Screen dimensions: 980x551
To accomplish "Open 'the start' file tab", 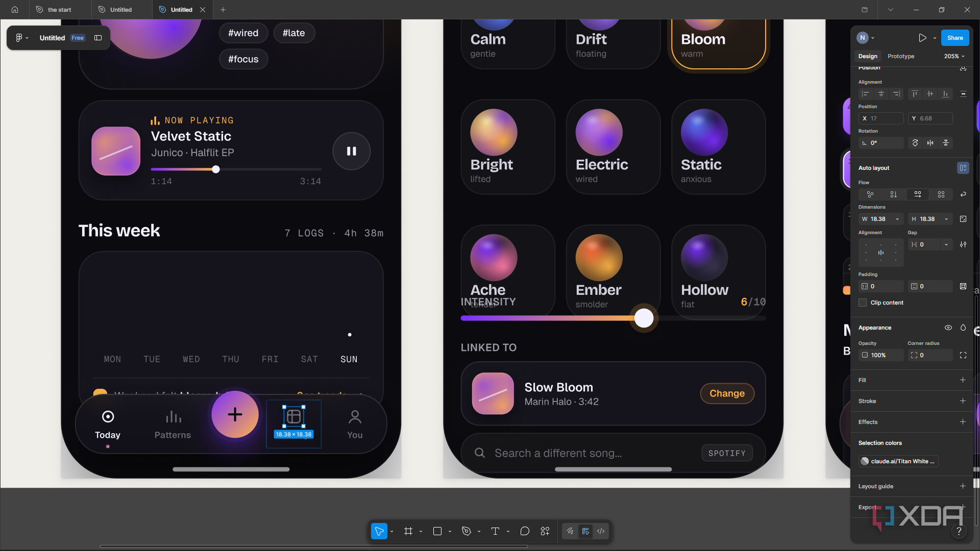I will [x=60, y=10].
